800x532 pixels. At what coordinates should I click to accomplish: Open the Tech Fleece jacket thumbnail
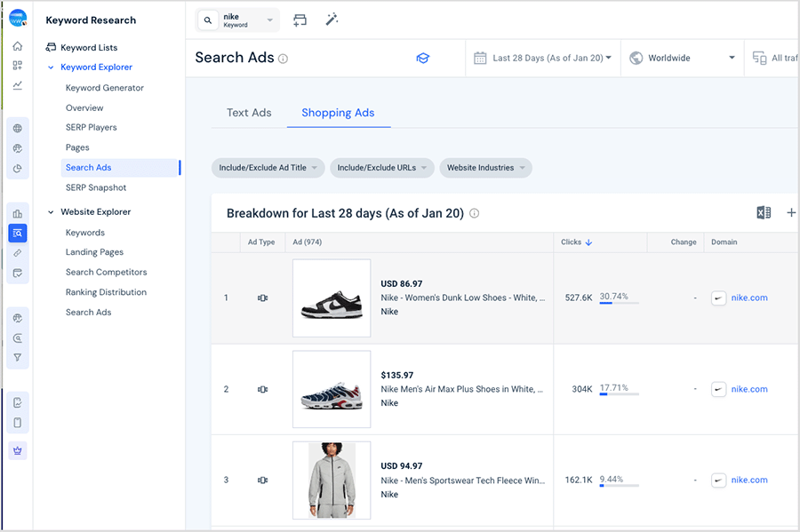pos(332,480)
